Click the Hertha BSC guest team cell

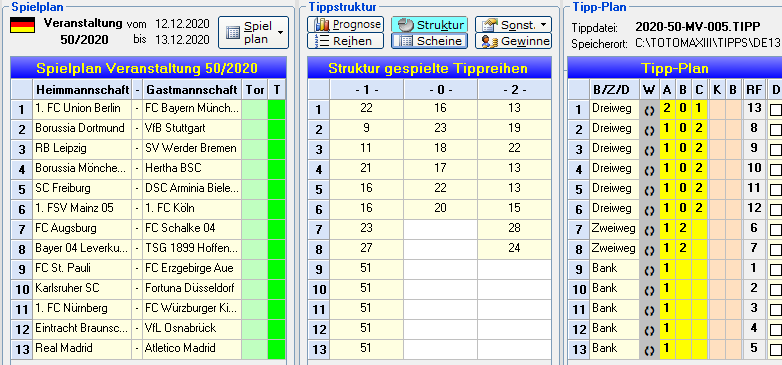(x=192, y=170)
